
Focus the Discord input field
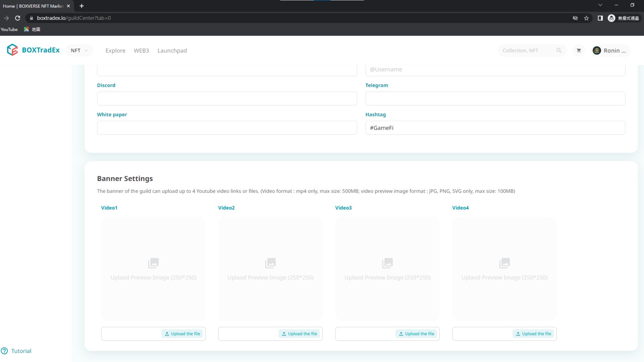click(227, 99)
